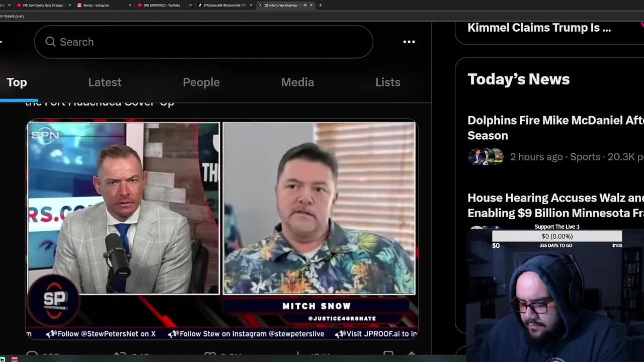Click the Today's News heading
This screenshot has height=362, width=644.
518,79
